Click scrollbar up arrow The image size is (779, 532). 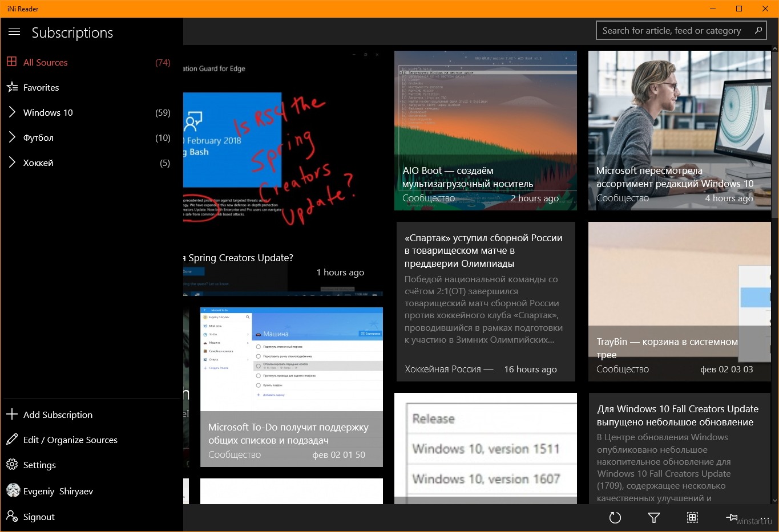pos(774,49)
